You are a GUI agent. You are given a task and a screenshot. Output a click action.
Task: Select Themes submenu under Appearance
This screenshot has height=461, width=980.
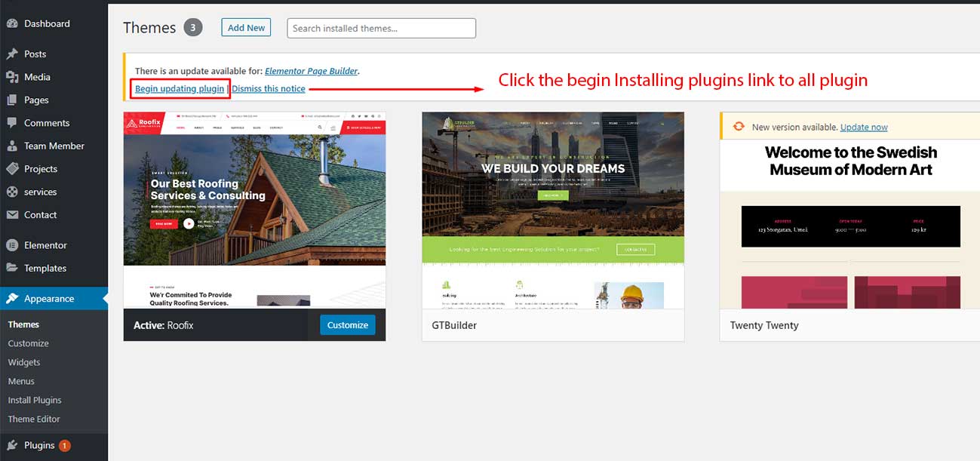pyautogui.click(x=23, y=324)
